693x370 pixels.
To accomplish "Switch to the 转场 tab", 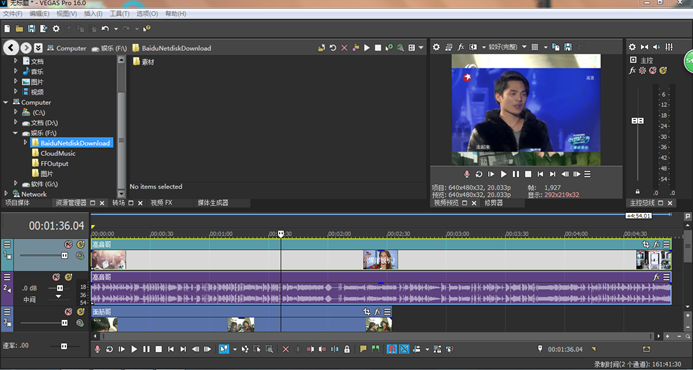I will coord(118,203).
